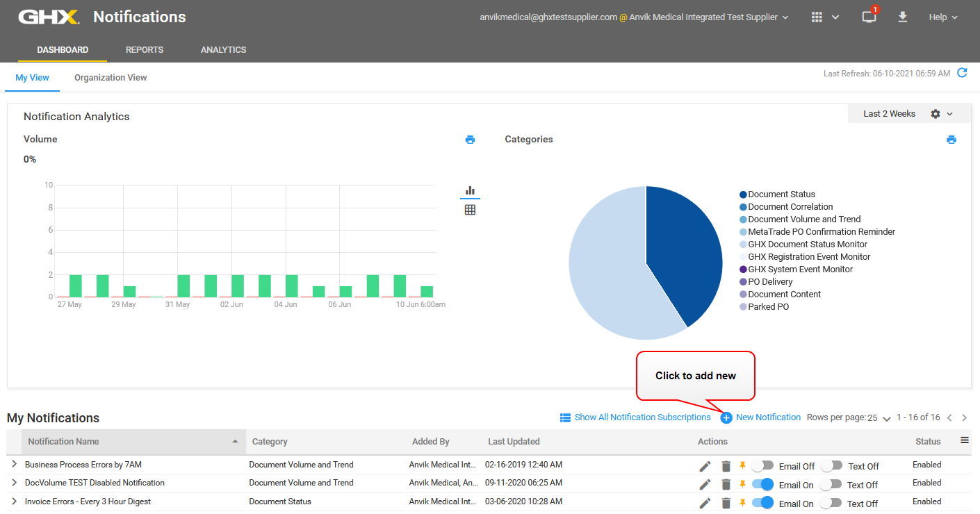
Task: Pin DocVolume TEST Disabled Notification
Action: coord(742,483)
